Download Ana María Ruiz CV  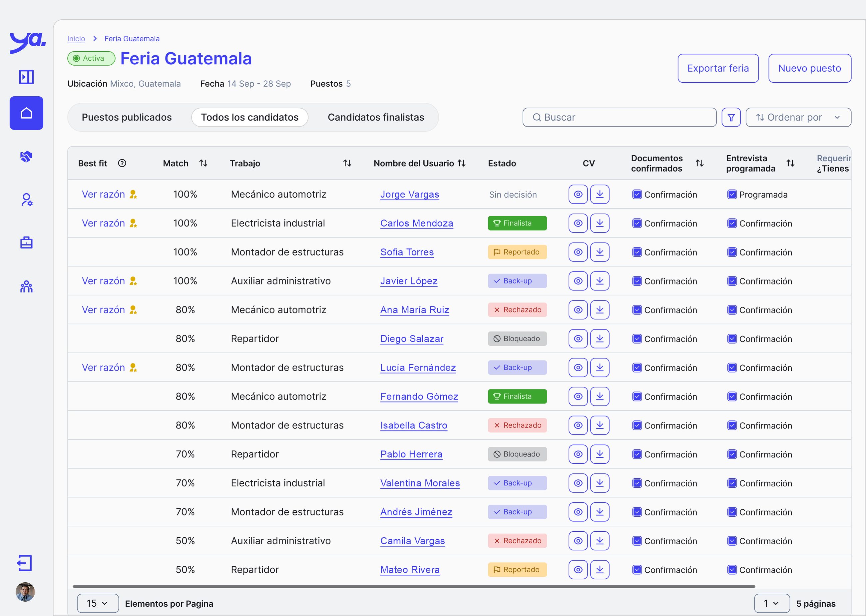(x=600, y=309)
